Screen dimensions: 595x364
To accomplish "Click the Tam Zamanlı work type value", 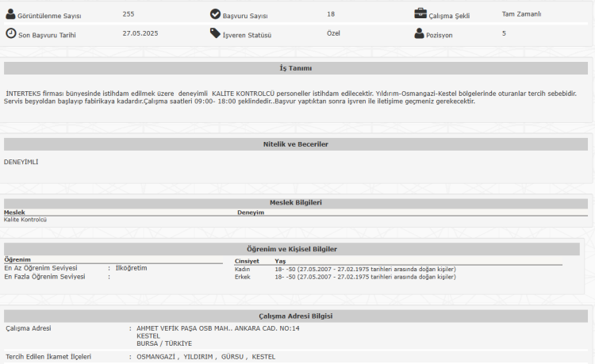I will [521, 13].
